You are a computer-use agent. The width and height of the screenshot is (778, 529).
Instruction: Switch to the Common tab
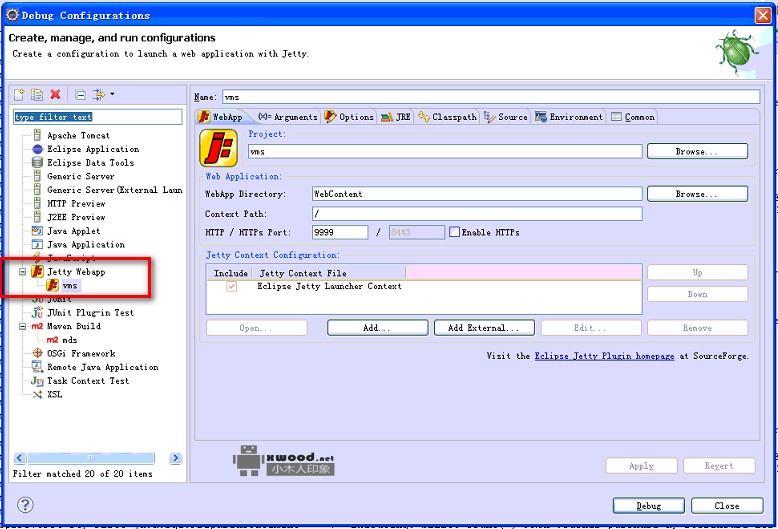[x=633, y=117]
